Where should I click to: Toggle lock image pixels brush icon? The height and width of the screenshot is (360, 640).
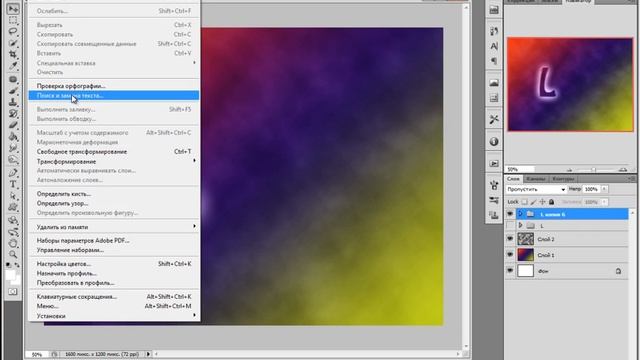point(533,202)
